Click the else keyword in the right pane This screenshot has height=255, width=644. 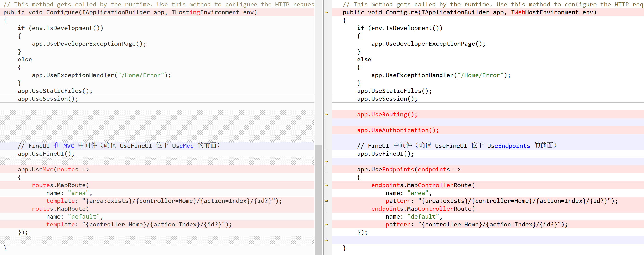tap(364, 60)
